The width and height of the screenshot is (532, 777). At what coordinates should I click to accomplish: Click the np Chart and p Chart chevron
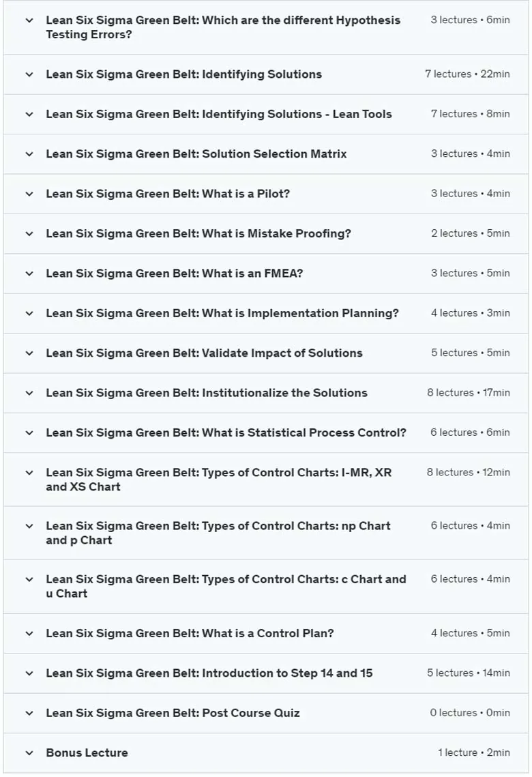(x=29, y=526)
